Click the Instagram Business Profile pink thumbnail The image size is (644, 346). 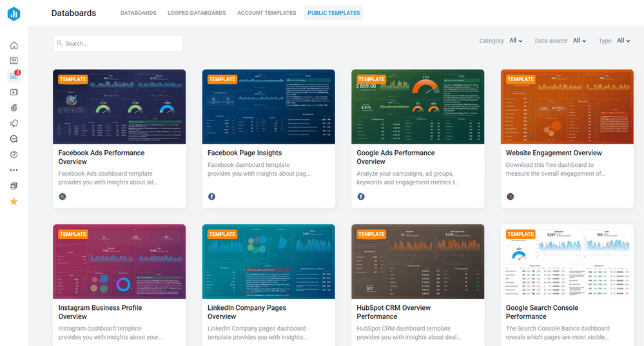(x=119, y=262)
